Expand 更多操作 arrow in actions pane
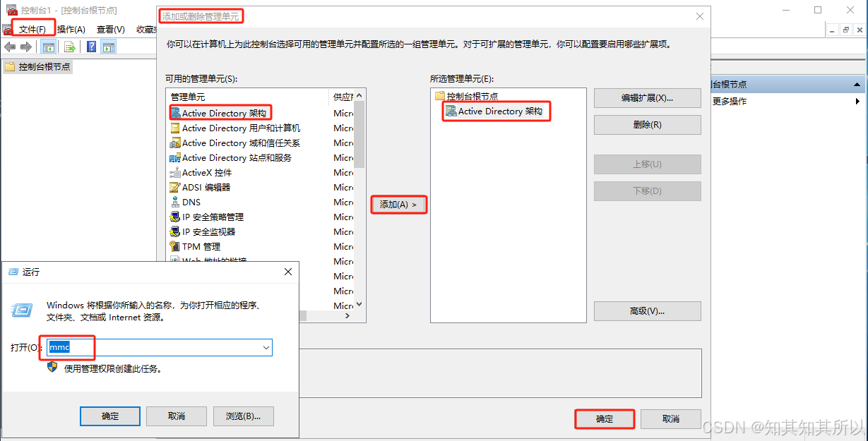868x441 pixels. click(857, 102)
